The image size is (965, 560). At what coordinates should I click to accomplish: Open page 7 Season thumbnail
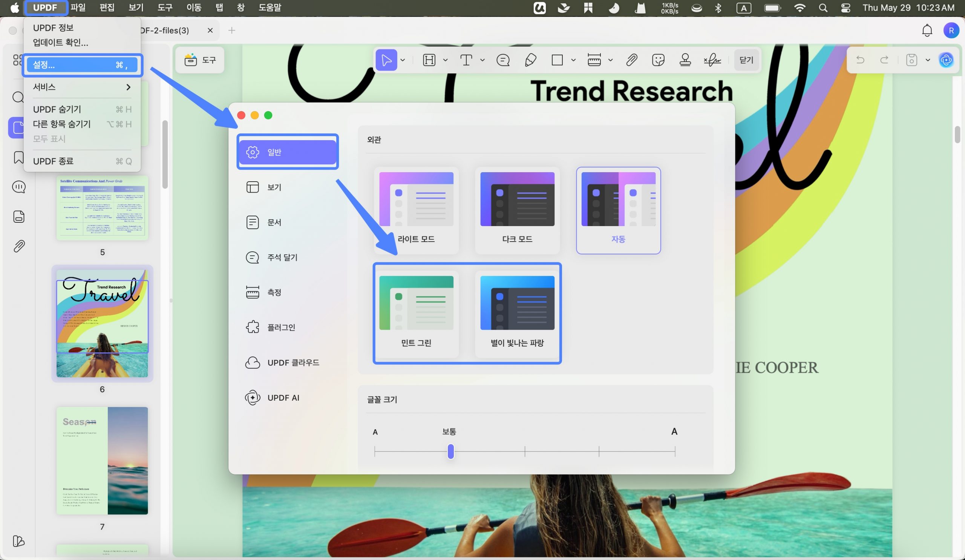[x=102, y=461]
